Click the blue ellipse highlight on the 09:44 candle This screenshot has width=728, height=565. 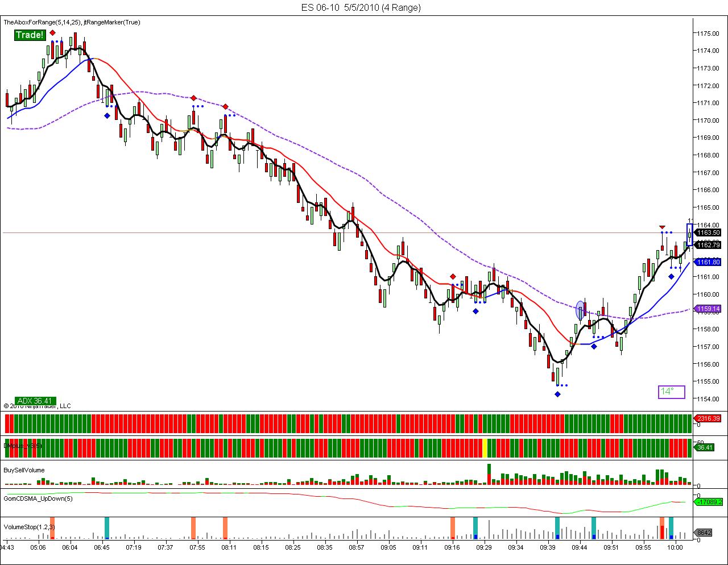click(580, 310)
